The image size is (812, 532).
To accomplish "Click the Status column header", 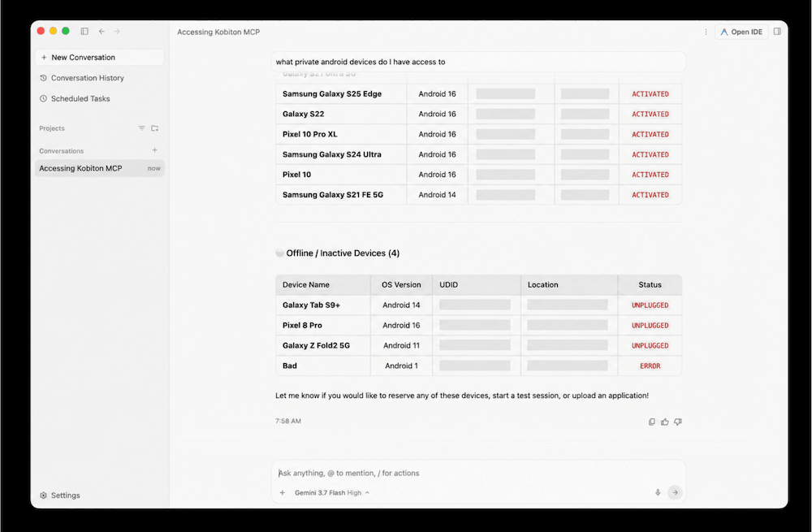I will [x=650, y=285].
